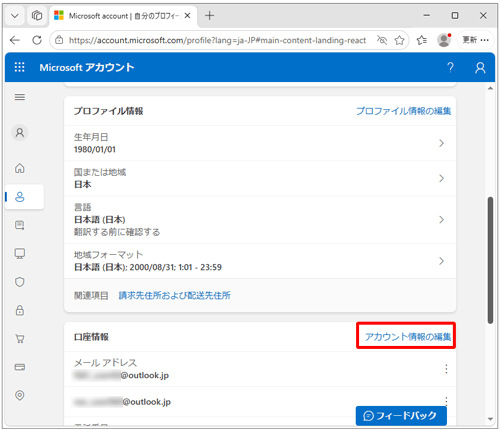Image resolution: width=500 pixels, height=430 pixels.
Task: Open the Subscriptions sidebar icon
Action: point(20,225)
